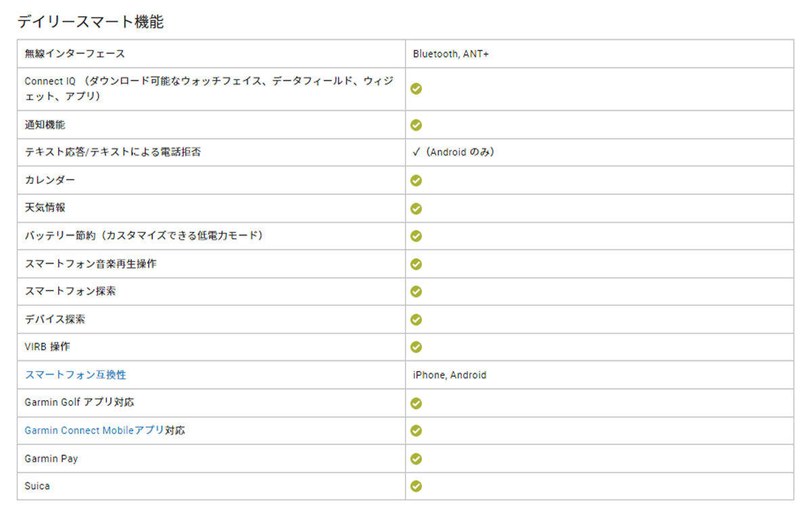Click the バッテリー節約 row checkmark
The width and height of the screenshot is (812, 520).
416,236
